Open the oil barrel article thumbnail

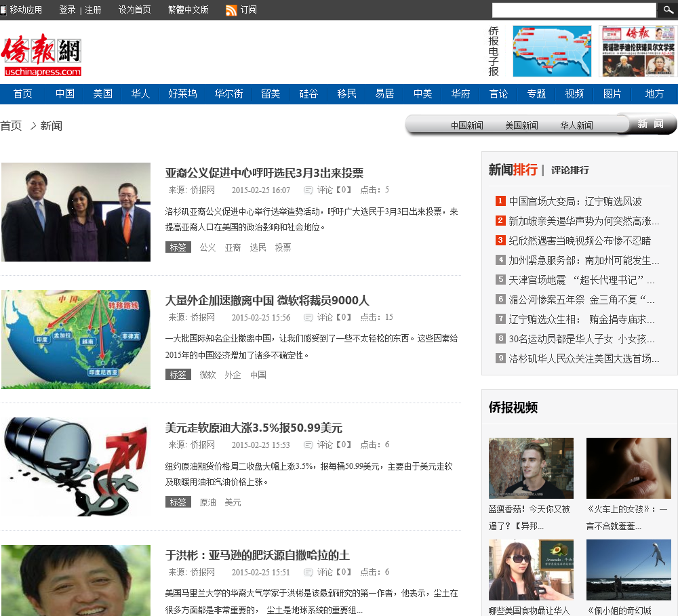pyautogui.click(x=76, y=467)
